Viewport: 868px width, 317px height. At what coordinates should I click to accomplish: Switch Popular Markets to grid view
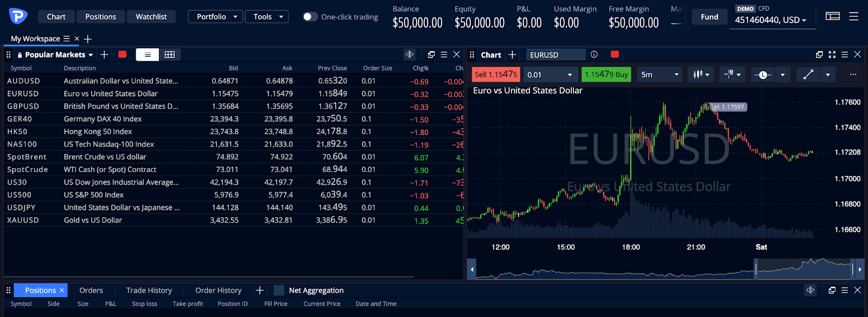pyautogui.click(x=169, y=54)
